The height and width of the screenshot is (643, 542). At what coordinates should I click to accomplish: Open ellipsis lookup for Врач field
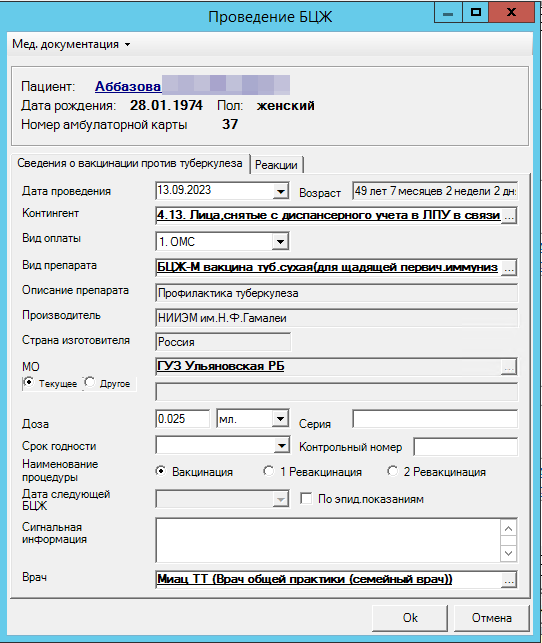tap(509, 580)
